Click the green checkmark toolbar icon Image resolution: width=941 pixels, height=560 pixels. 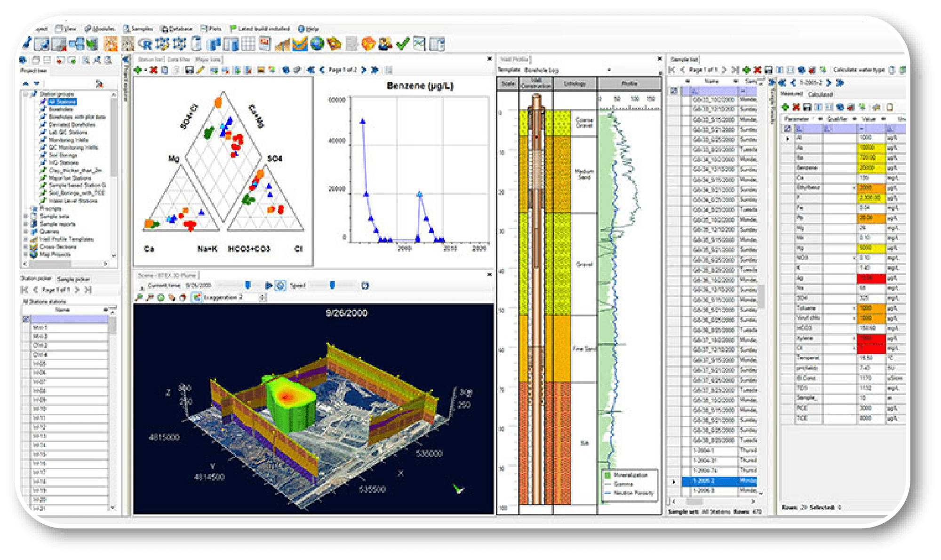point(403,44)
